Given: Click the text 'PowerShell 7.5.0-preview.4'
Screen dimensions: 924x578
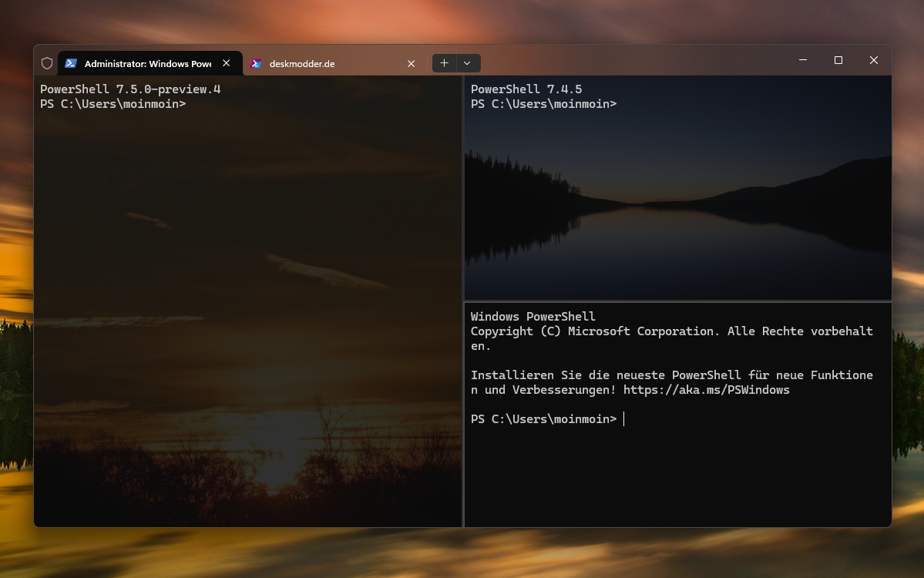Looking at the screenshot, I should (130, 89).
